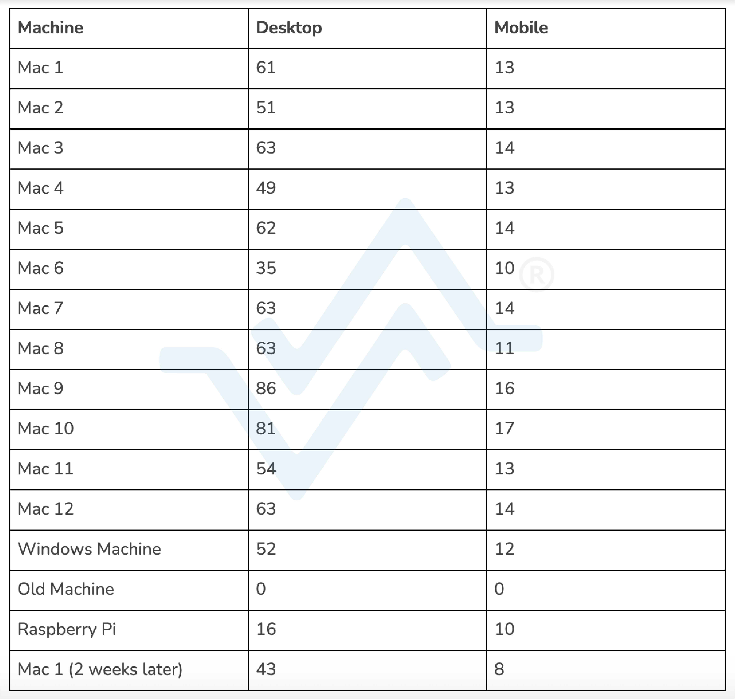Select the Mac 9 row
This screenshot has height=700, width=735.
[367, 387]
